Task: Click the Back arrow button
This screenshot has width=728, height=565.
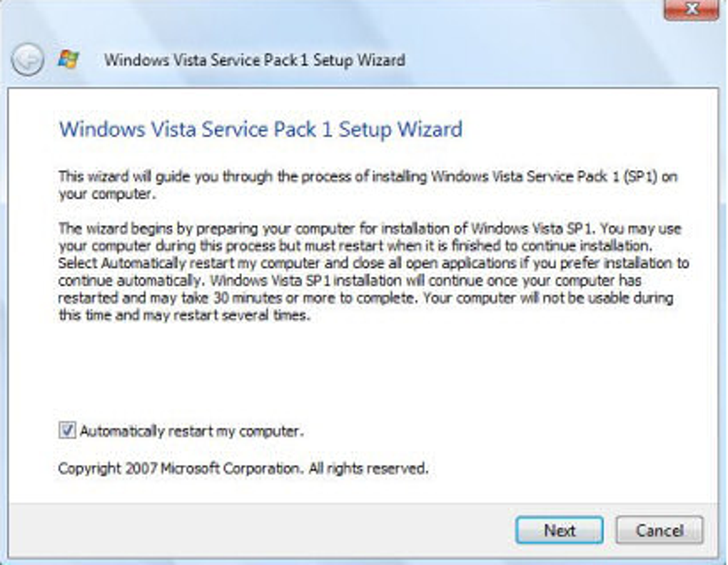Action: [x=28, y=60]
